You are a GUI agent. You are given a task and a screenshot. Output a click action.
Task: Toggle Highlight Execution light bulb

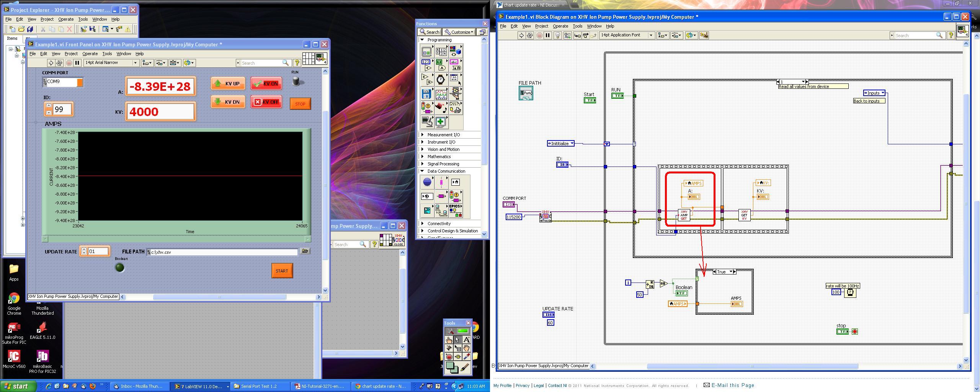pyautogui.click(x=558, y=35)
